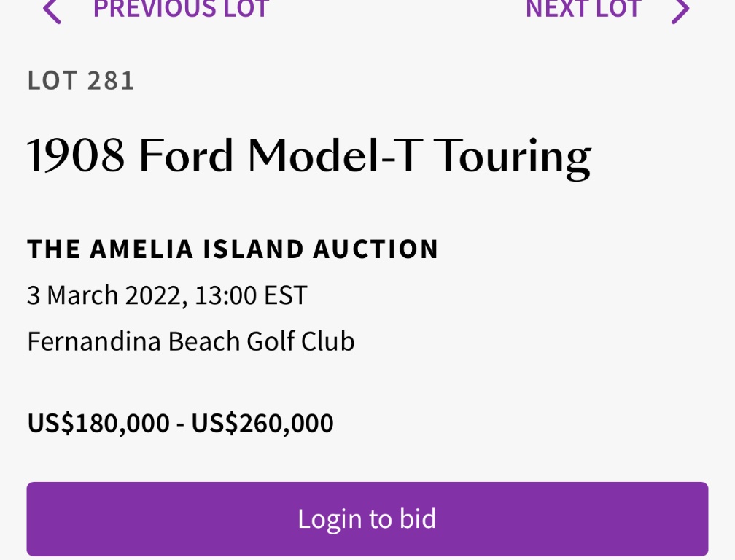Go to the Previous Lot link

tap(181, 9)
